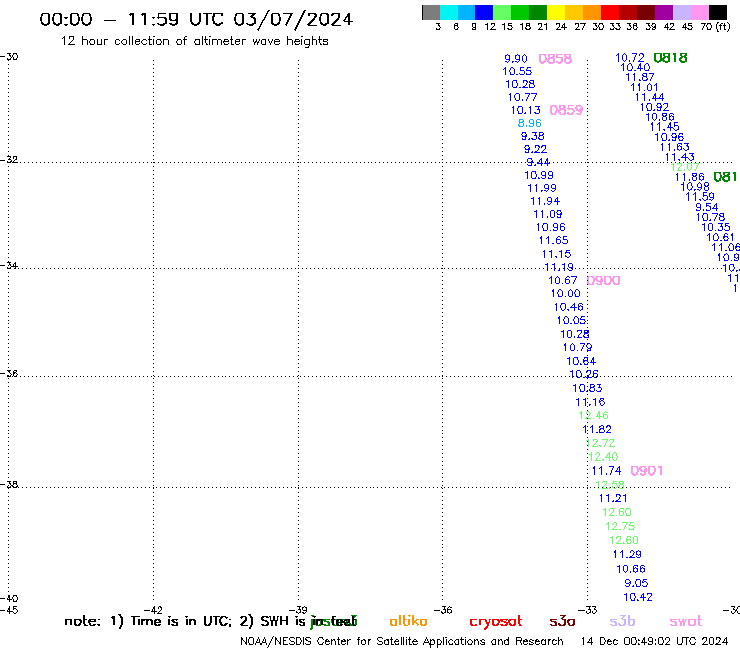
Task: Click the wave height value '10.42'
Action: 638,597
